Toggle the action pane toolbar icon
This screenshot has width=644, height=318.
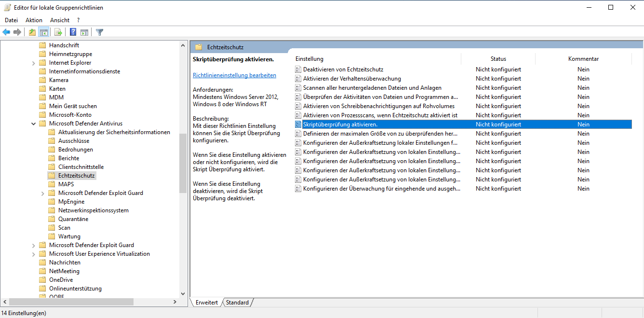click(84, 32)
